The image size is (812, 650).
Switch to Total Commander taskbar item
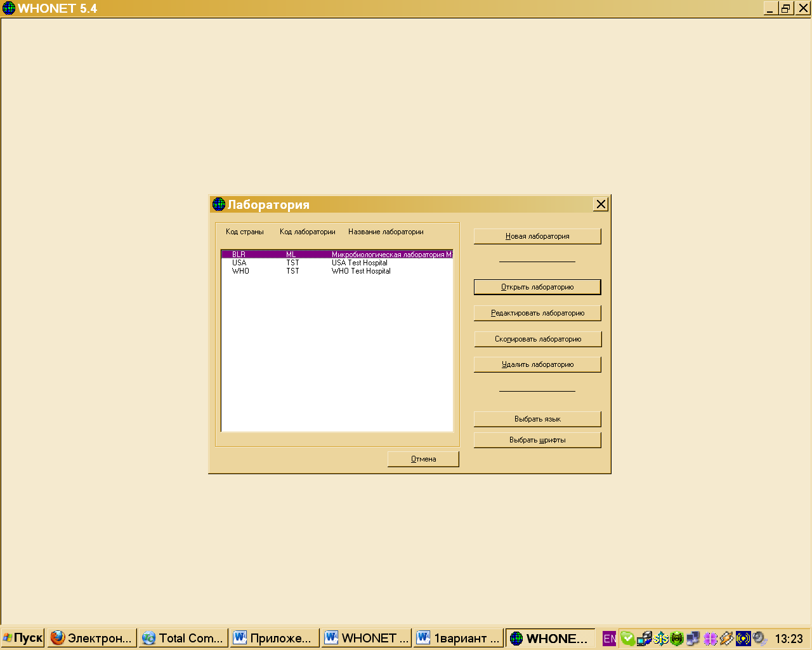(183, 638)
